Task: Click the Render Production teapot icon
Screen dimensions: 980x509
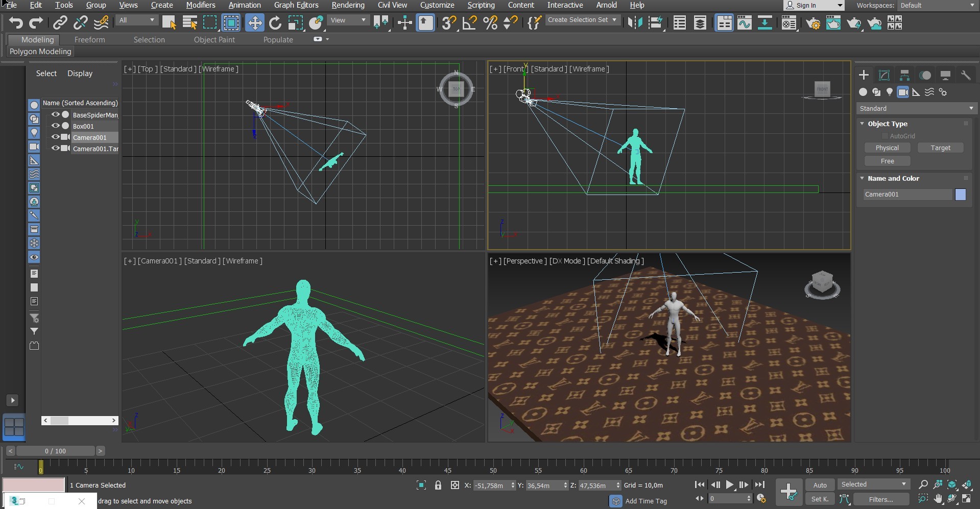Action: pyautogui.click(x=854, y=22)
